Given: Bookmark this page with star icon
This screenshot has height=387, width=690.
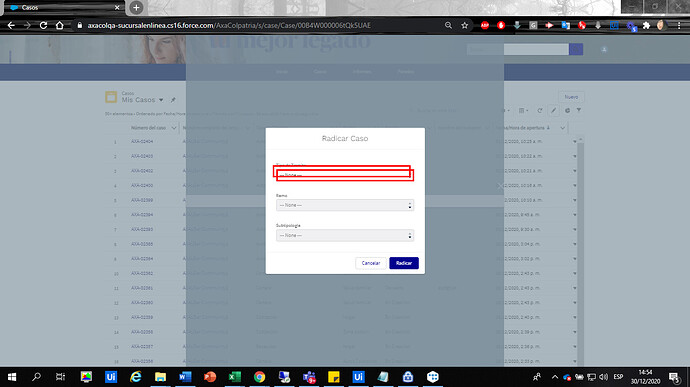Looking at the screenshot, I should pos(465,26).
